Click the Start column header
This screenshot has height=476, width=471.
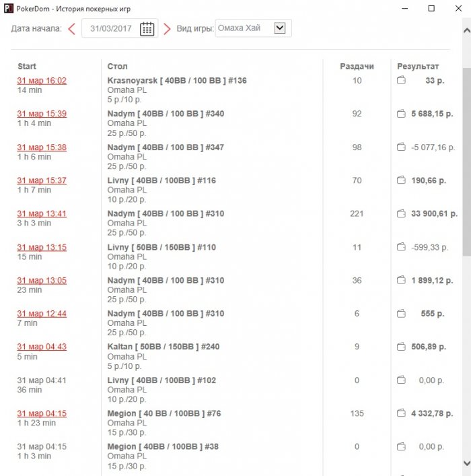[x=27, y=66]
